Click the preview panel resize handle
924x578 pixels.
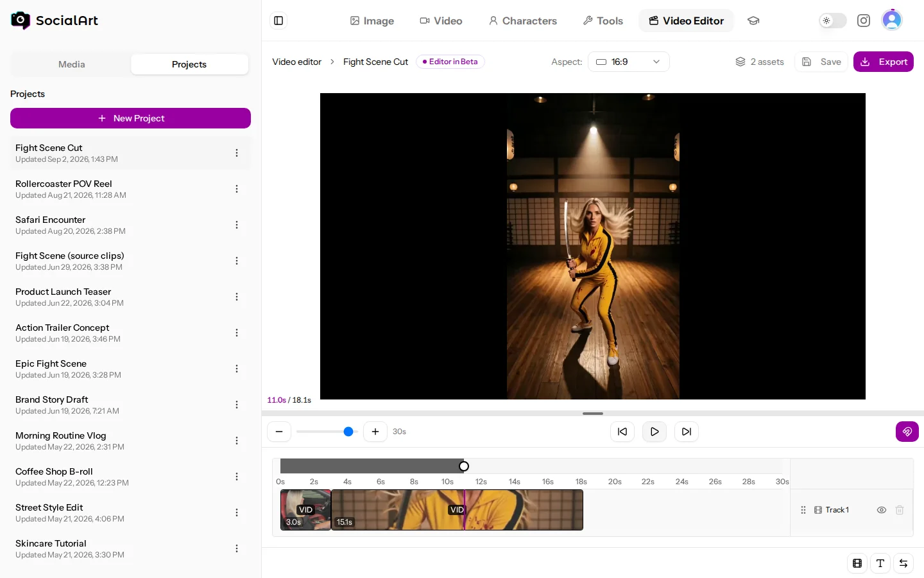593,414
